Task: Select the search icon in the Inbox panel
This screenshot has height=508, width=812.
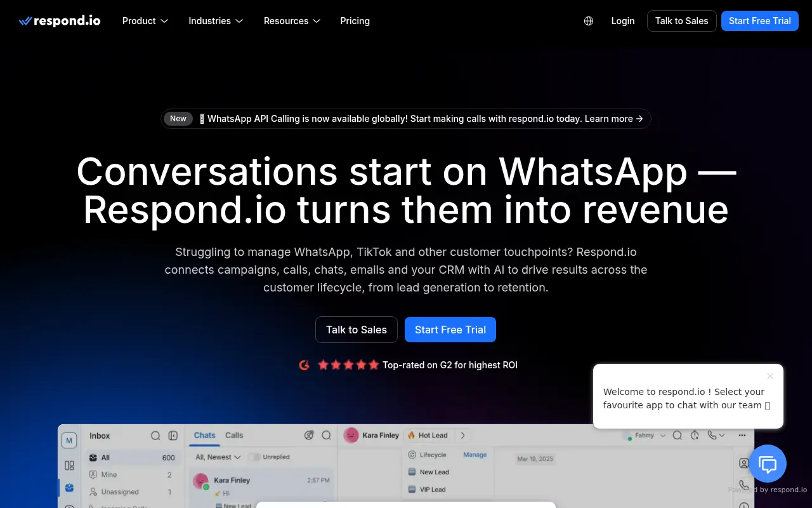Action: click(x=155, y=436)
